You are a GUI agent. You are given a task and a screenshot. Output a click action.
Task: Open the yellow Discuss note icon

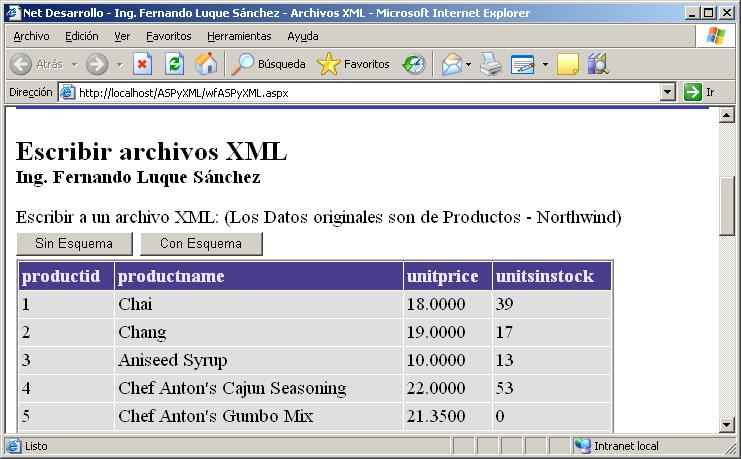coord(568,64)
